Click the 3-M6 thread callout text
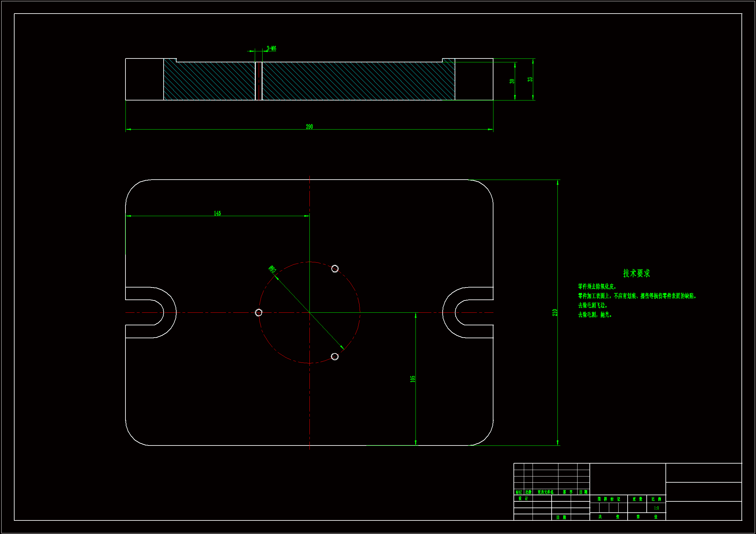756x534 pixels. click(x=271, y=48)
